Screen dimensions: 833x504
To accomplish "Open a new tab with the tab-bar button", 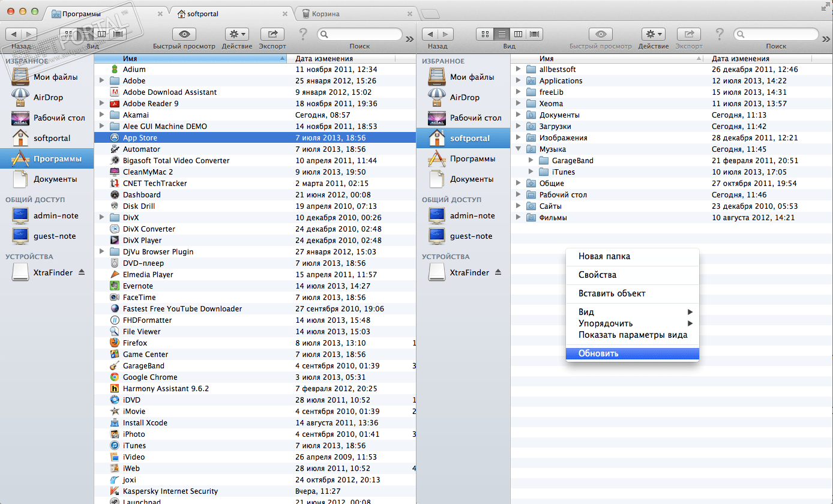I will 430,14.
